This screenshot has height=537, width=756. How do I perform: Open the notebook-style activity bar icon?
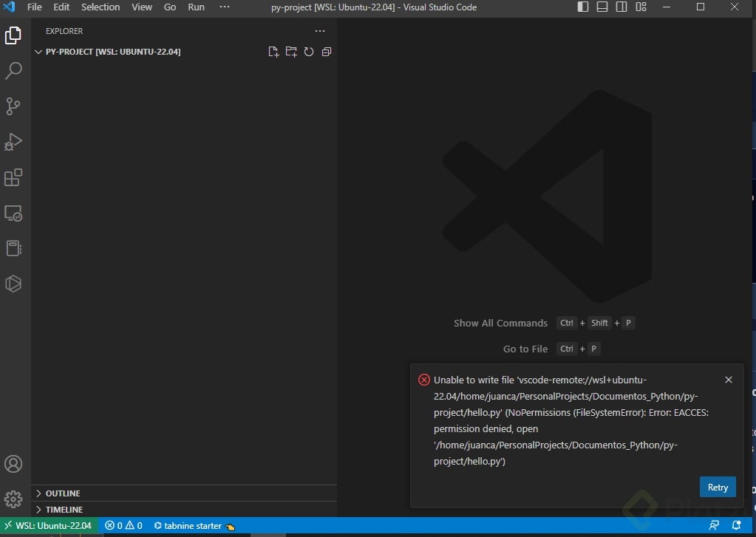pos(13,248)
